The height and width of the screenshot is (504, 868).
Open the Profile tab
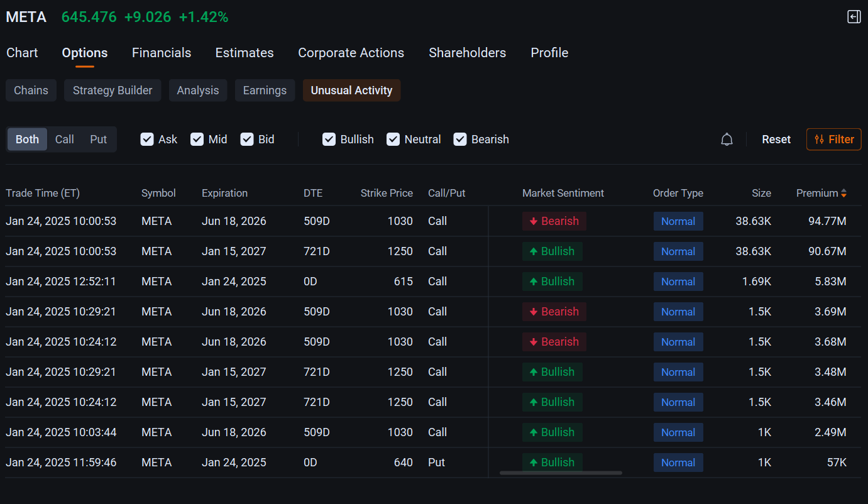[549, 53]
